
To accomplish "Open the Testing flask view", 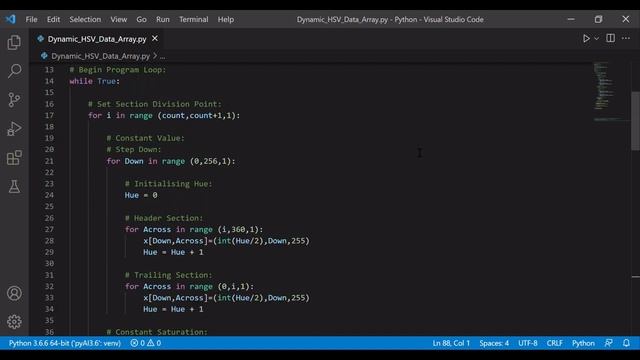I will coord(14,187).
